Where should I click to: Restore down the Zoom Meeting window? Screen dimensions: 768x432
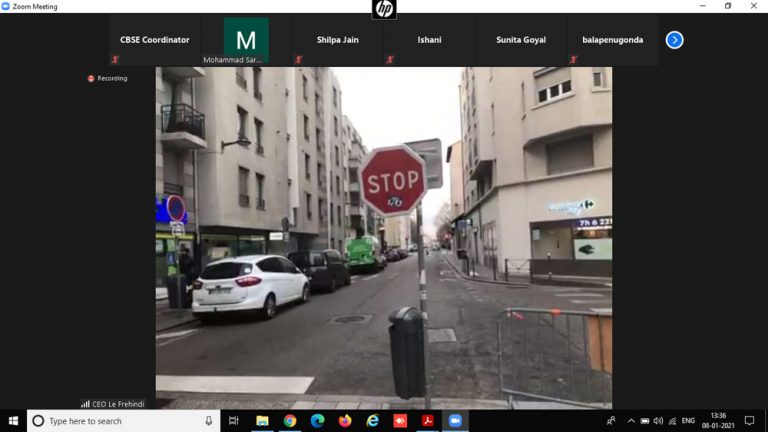tap(728, 6)
